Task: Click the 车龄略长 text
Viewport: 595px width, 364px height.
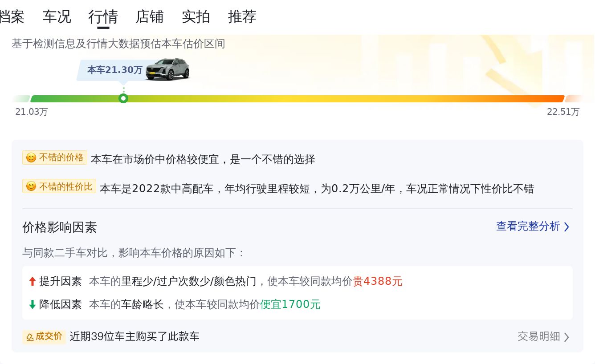Action: coord(143,304)
